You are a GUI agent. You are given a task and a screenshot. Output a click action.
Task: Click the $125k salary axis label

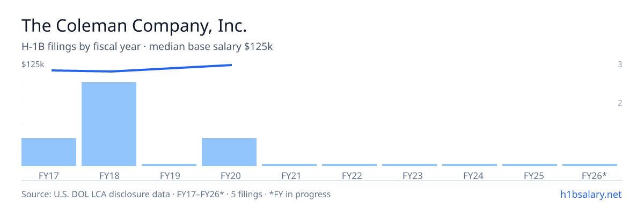(33, 64)
